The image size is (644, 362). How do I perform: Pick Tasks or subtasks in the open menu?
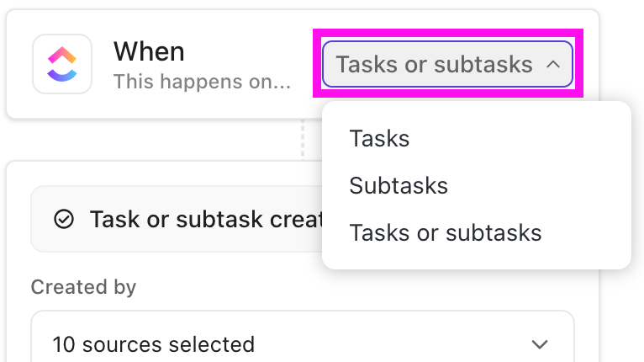click(x=446, y=232)
